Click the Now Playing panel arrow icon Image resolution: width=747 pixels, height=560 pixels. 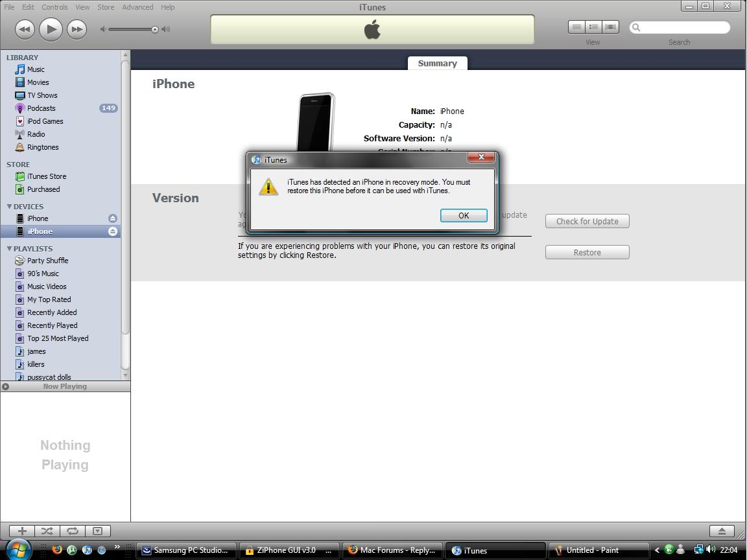pos(5,387)
